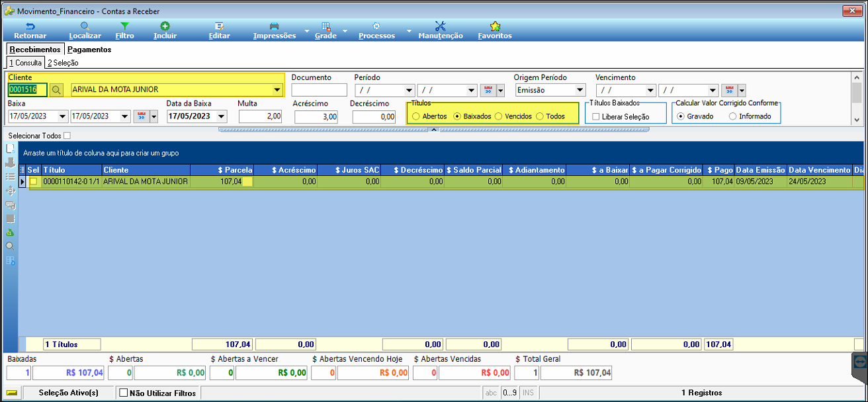Screen dimensions: 868x402
Task: Sort by the Título column header
Action: 71,170
